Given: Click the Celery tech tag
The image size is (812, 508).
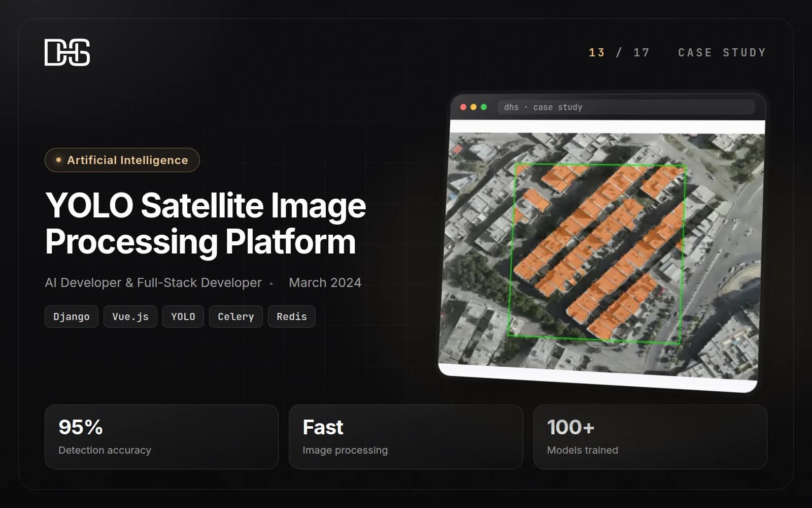Looking at the screenshot, I should 236,316.
